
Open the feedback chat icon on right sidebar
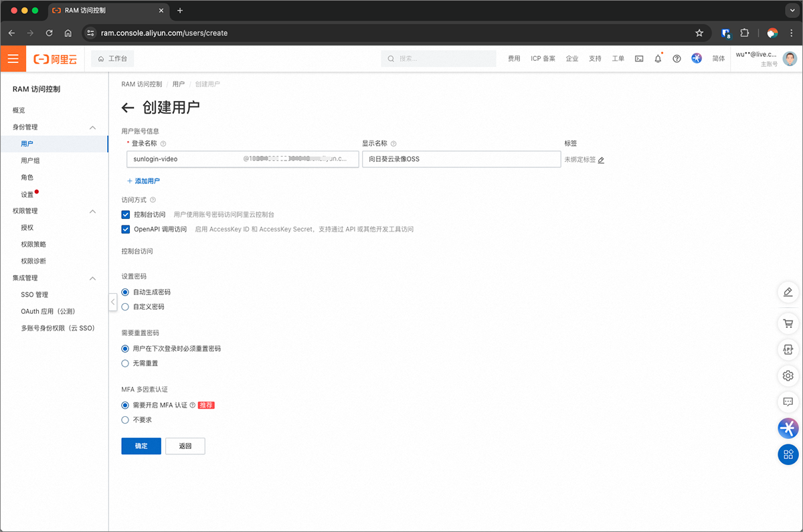pos(788,402)
